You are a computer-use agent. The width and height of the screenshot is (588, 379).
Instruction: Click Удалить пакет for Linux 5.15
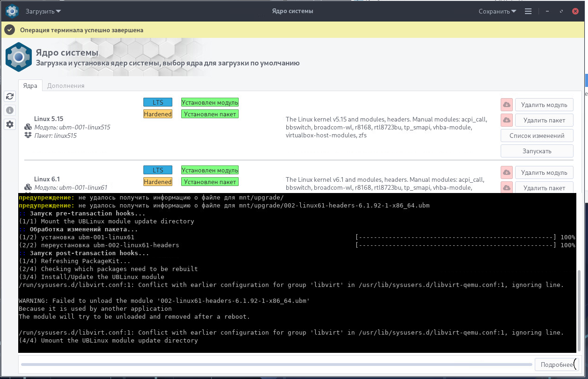click(544, 120)
